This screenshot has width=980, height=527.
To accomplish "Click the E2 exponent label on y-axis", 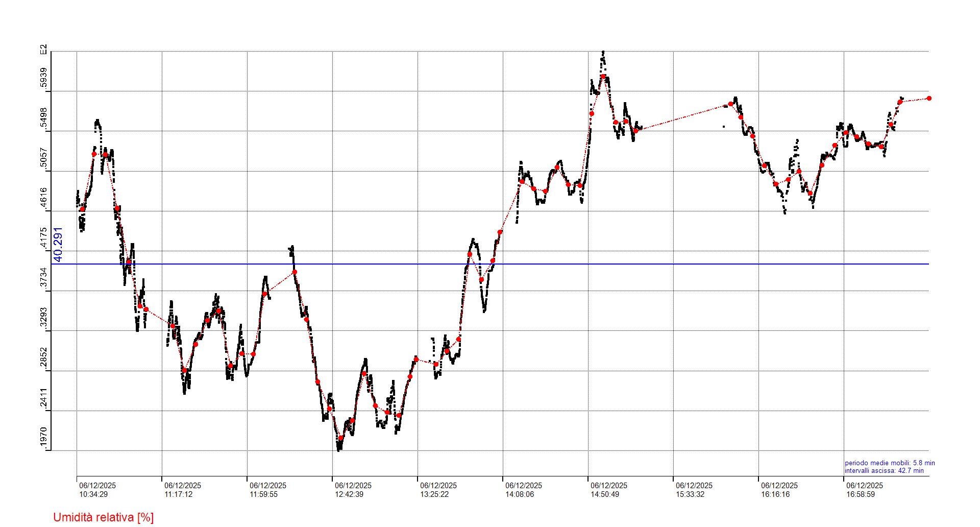I will [x=44, y=50].
